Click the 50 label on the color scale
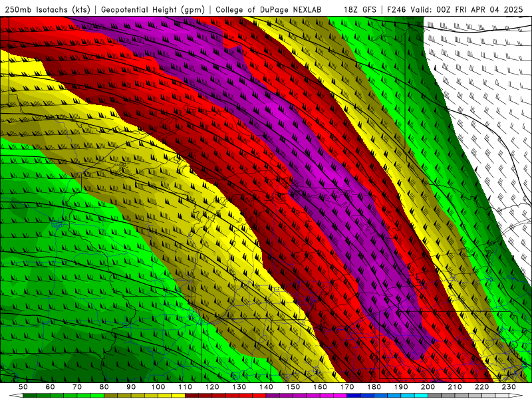The image size is (532, 399). 23,387
